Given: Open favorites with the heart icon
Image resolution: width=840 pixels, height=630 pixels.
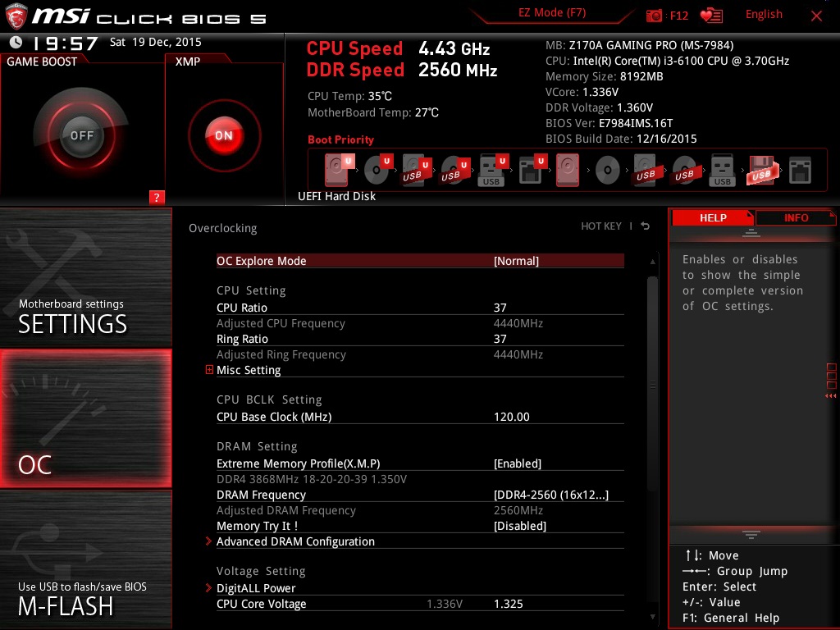Looking at the screenshot, I should pyautogui.click(x=711, y=16).
